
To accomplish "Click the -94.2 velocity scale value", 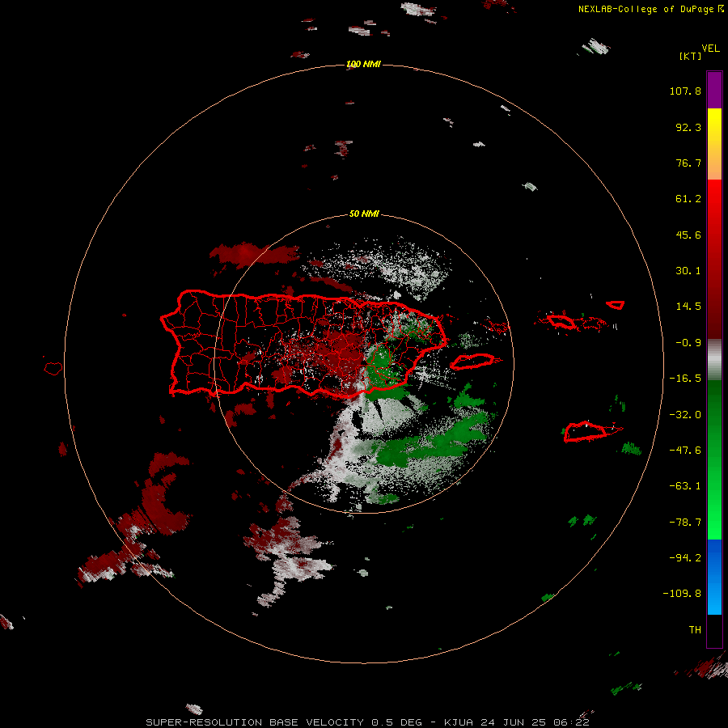I will coord(685,557).
